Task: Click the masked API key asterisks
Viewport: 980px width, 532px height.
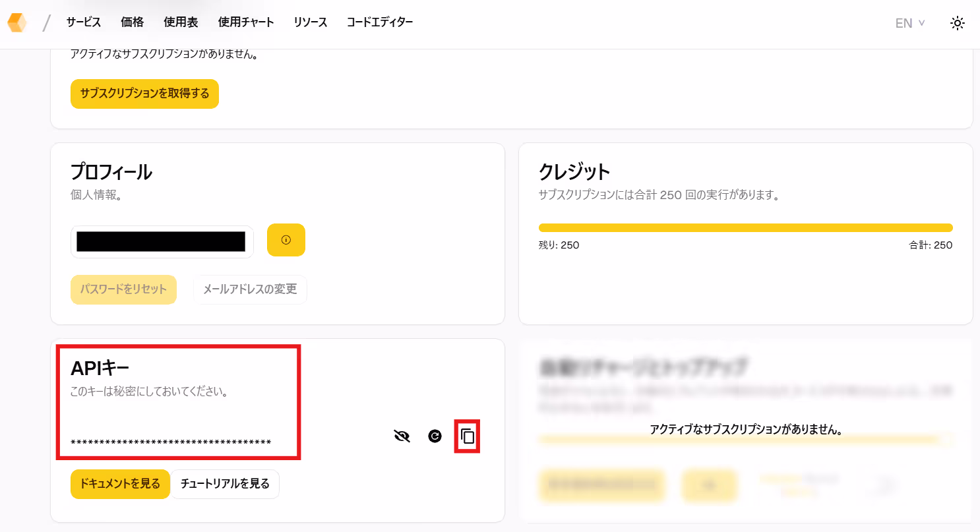Action: (171, 442)
